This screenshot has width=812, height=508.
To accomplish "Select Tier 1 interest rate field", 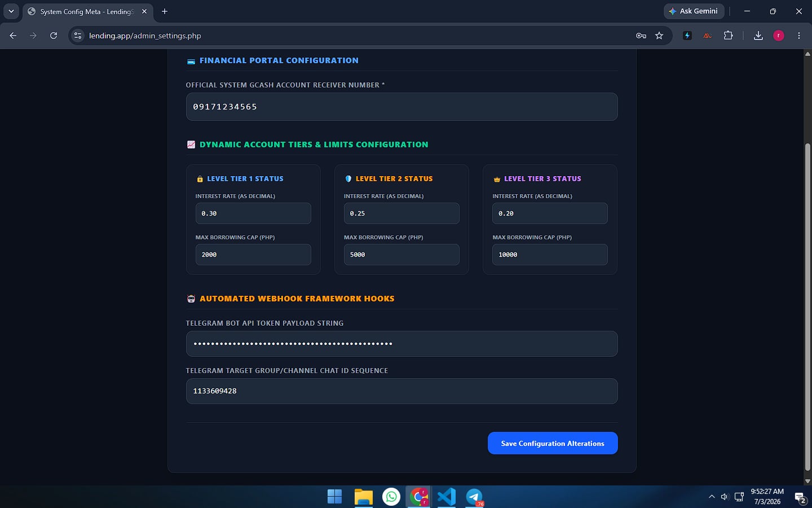I will [253, 213].
